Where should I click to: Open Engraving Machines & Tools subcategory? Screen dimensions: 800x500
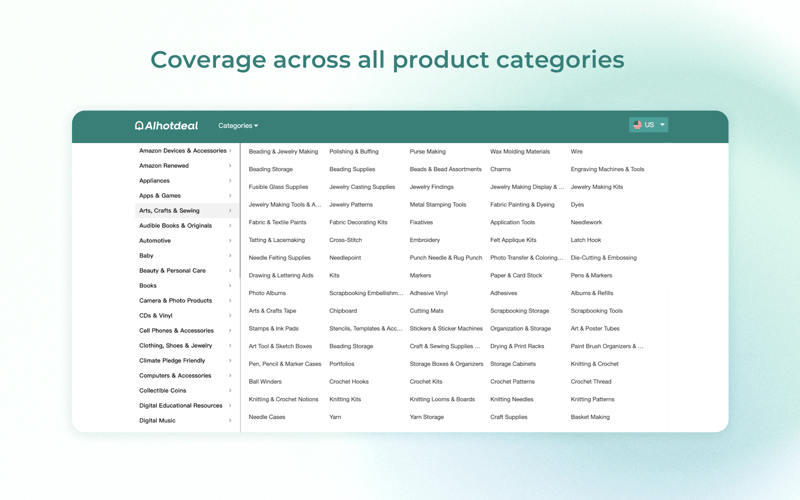pyautogui.click(x=607, y=169)
